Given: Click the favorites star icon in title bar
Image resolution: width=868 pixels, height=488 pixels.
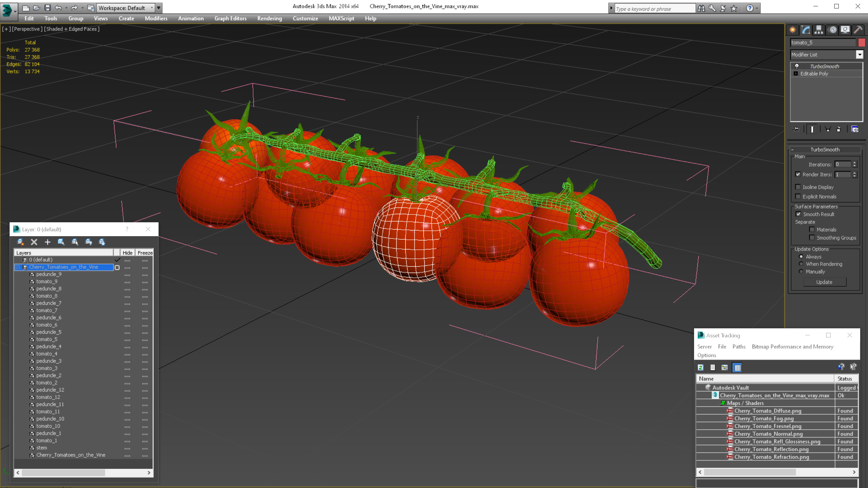Looking at the screenshot, I should click(734, 8).
